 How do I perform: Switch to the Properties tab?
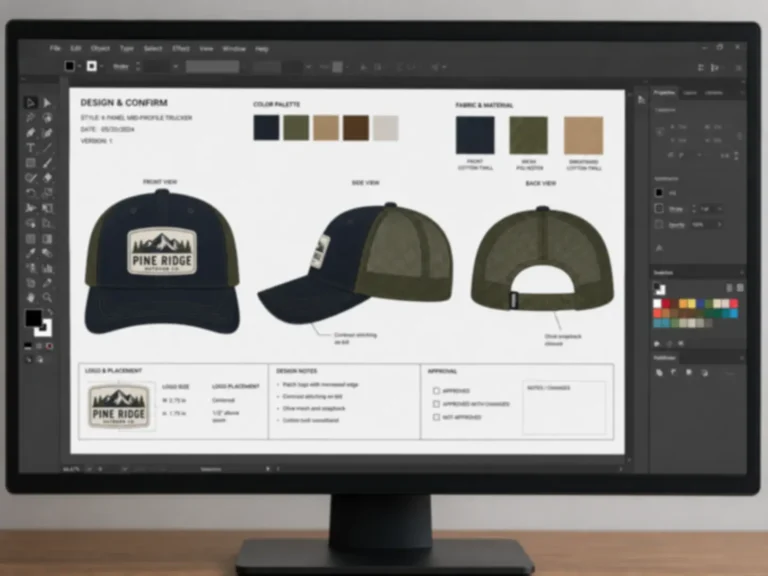(x=665, y=93)
